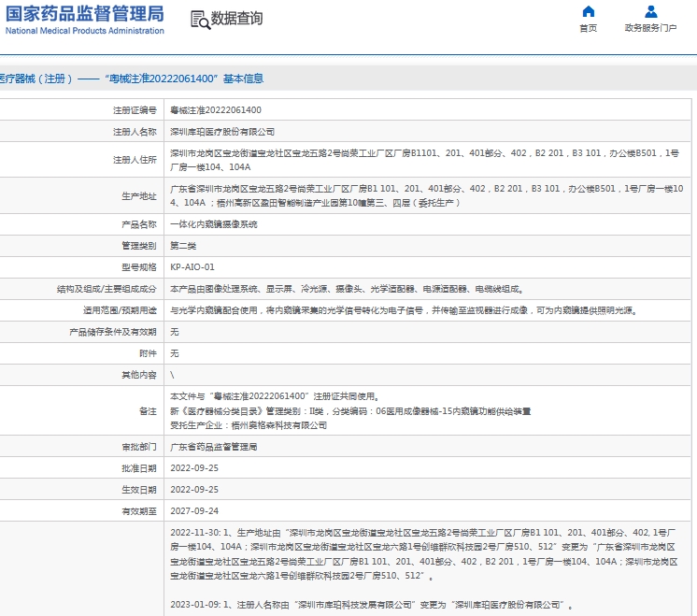Click the 有效期至 row label
697x616 pixels.
pos(139,511)
